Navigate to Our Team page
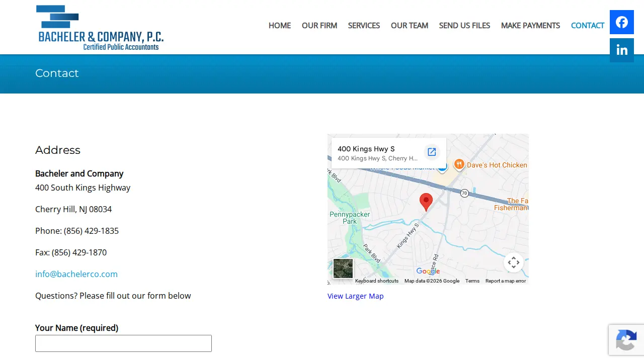This screenshot has height=362, width=644. tap(410, 25)
